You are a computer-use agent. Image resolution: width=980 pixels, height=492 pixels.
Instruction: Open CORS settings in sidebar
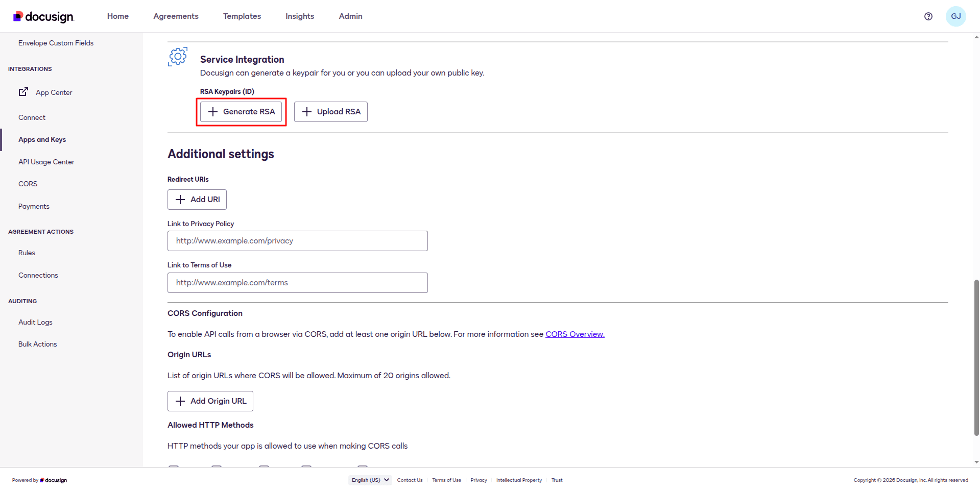(28, 184)
